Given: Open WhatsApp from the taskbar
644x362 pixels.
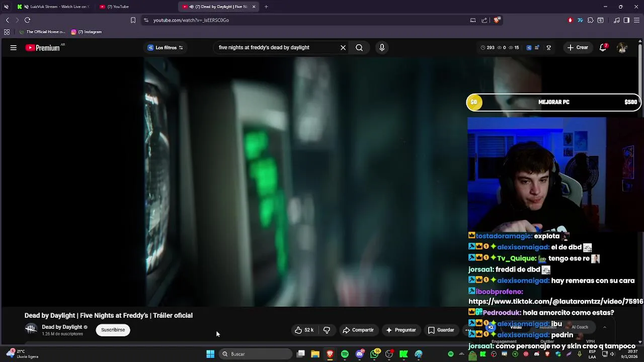Looking at the screenshot, I should 374,354.
